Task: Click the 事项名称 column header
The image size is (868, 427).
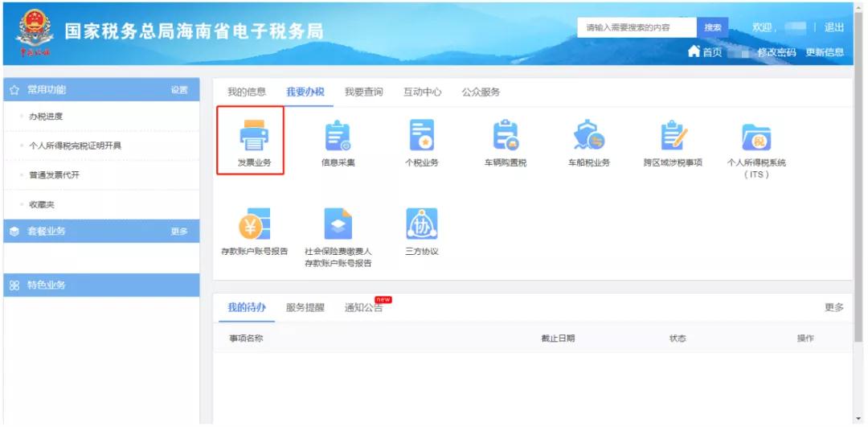Action: coord(247,338)
